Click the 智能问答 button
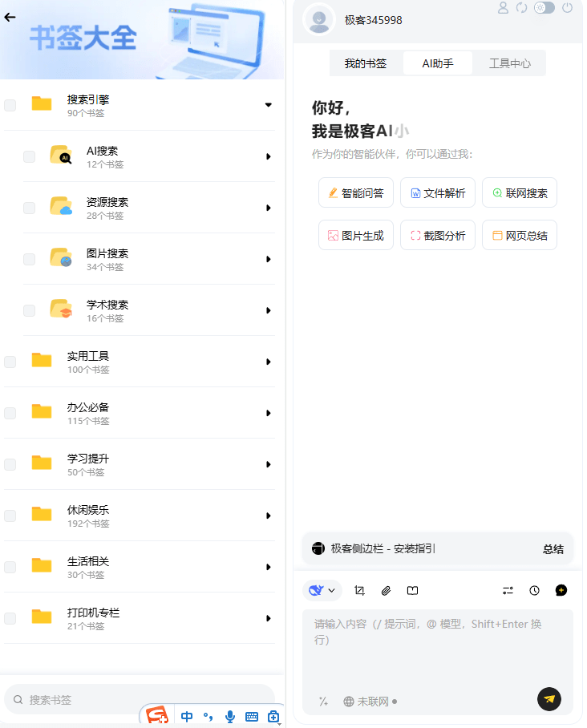This screenshot has width=587, height=728. [356, 192]
